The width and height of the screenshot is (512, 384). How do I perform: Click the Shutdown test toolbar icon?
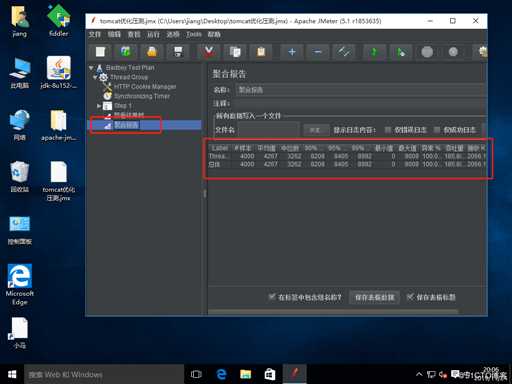(x=453, y=52)
